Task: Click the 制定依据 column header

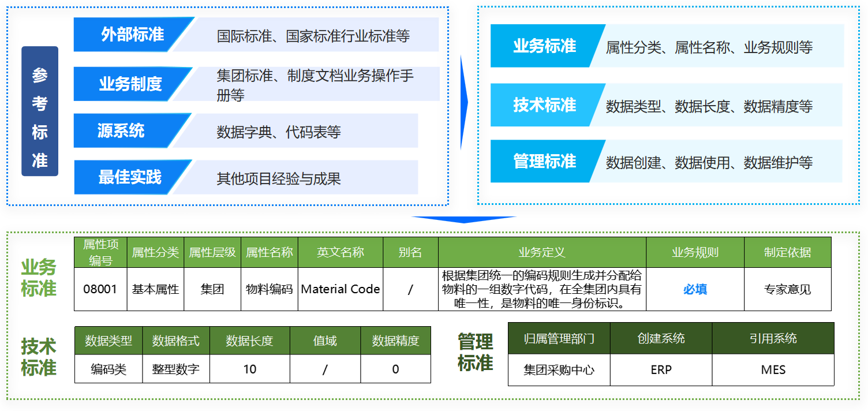Action: coord(787,252)
